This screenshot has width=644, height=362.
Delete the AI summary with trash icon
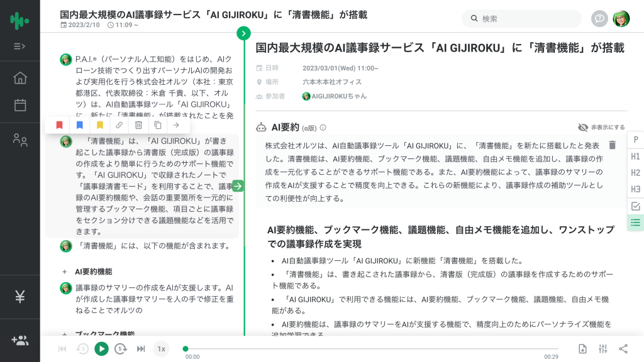pyautogui.click(x=613, y=145)
